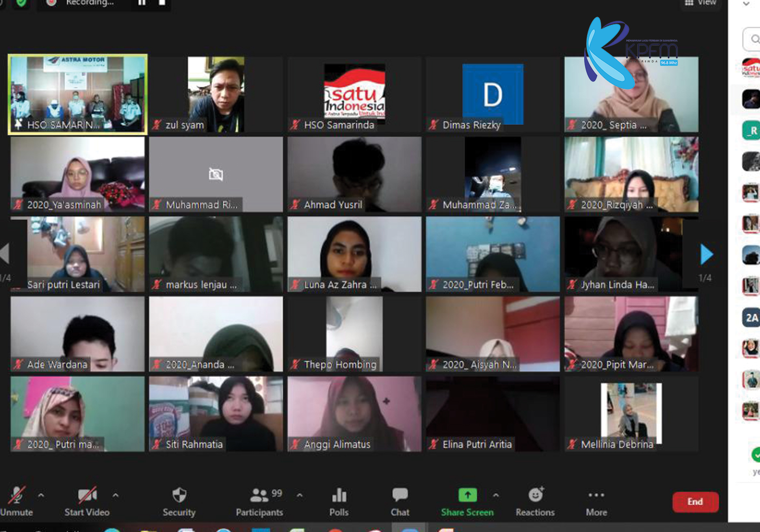Click the Unmute microphone icon
This screenshot has height=532, width=760.
[x=17, y=495]
